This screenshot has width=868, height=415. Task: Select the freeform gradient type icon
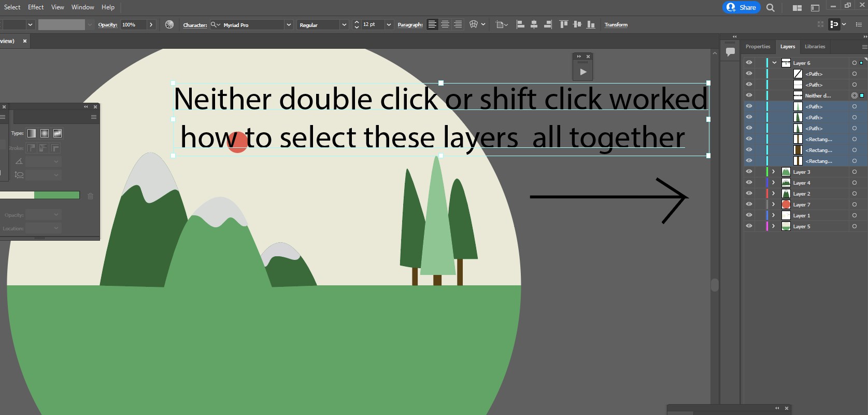tap(58, 133)
